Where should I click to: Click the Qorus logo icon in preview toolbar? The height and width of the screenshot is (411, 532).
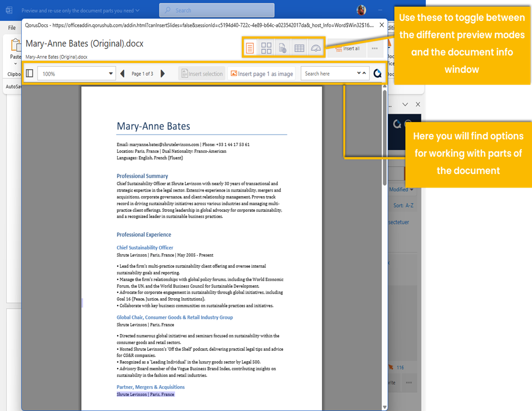pyautogui.click(x=377, y=73)
